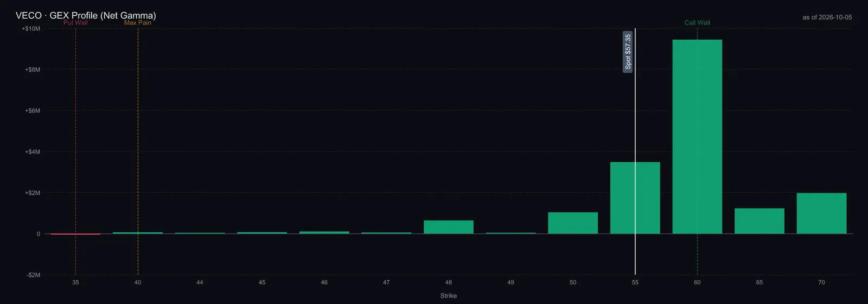The image size is (868, 304).
Task: Click the +$6M y-axis label
Action: [33, 111]
